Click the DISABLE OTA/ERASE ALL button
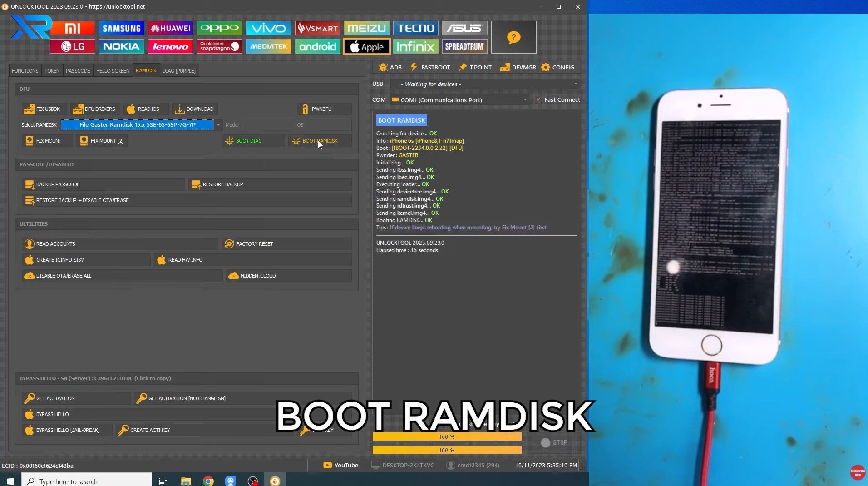The image size is (868, 486). [122, 276]
